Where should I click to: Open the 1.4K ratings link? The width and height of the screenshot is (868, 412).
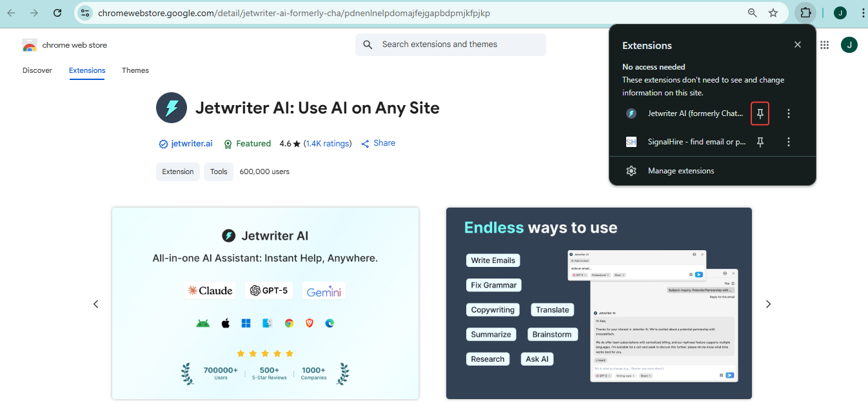[328, 144]
